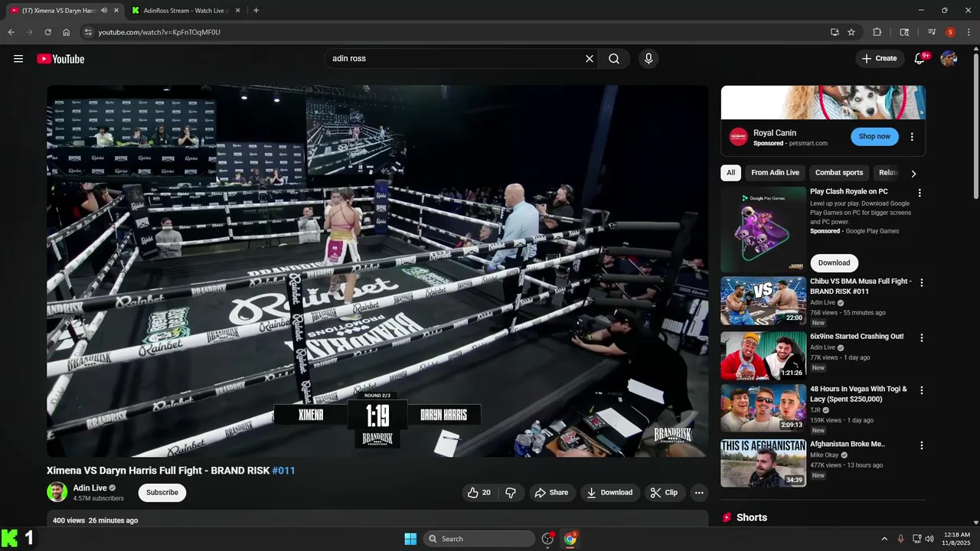980x551 pixels.
Task: Create a Clip of the video
Action: pyautogui.click(x=664, y=493)
